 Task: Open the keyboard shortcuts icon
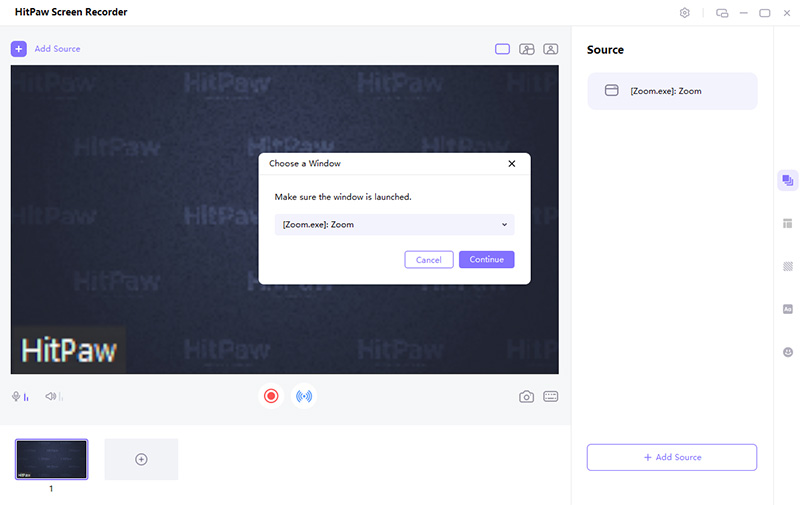coord(551,396)
